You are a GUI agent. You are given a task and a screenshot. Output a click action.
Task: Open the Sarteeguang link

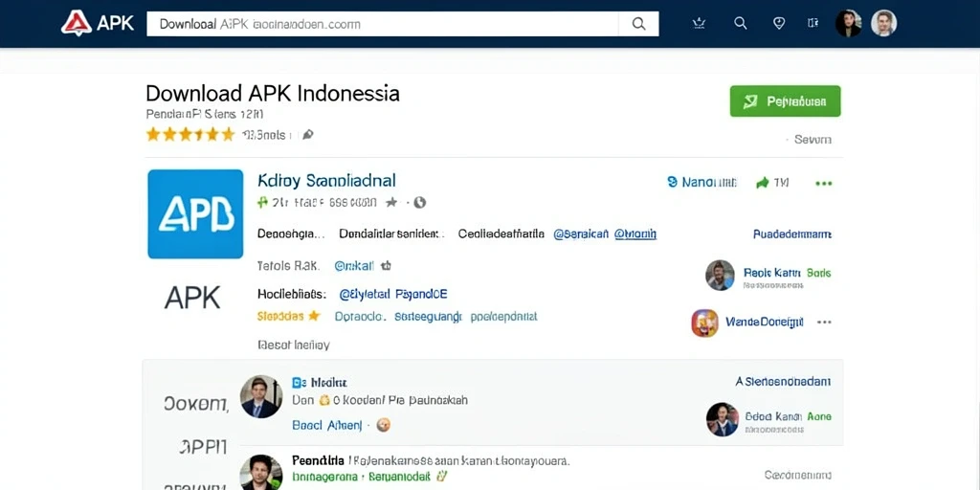tap(428, 317)
